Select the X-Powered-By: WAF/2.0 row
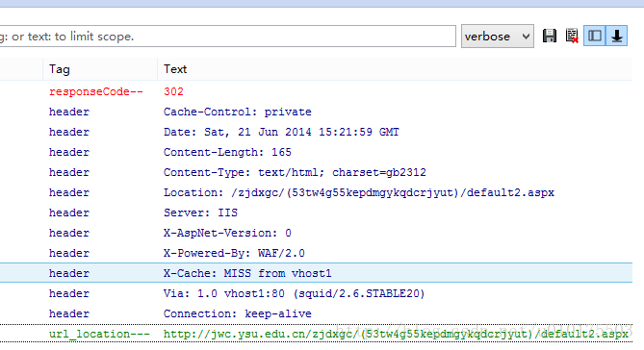Viewport: 644px width, 350px height. coord(317,253)
